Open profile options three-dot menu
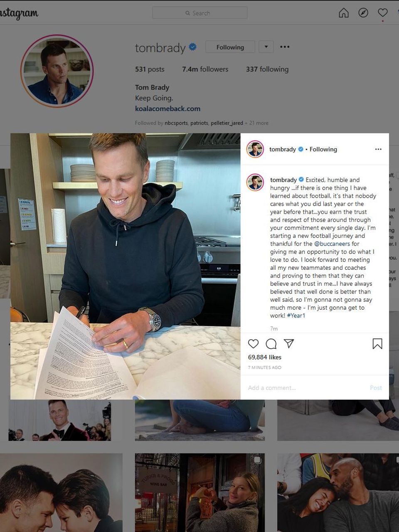This screenshot has width=399, height=532. 285,47
